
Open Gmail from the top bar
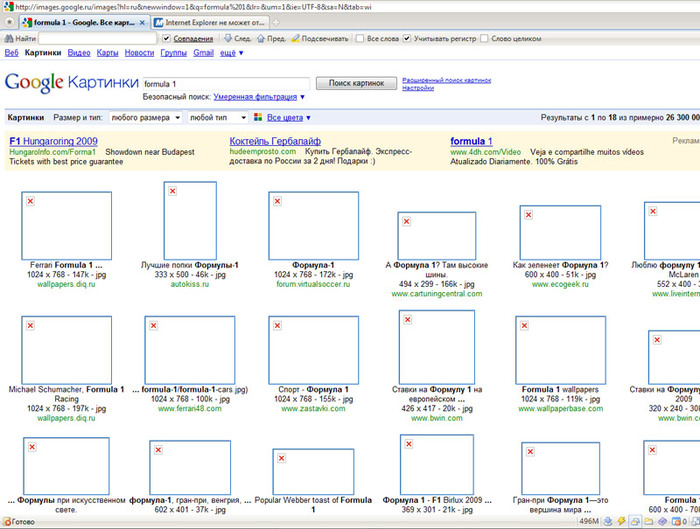[204, 53]
